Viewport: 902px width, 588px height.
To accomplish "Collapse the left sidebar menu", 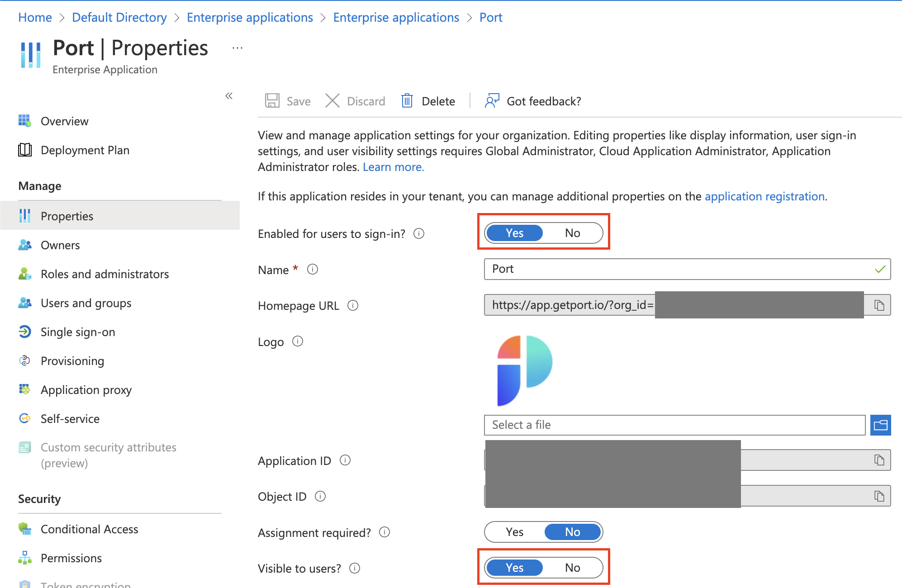I will (x=229, y=96).
